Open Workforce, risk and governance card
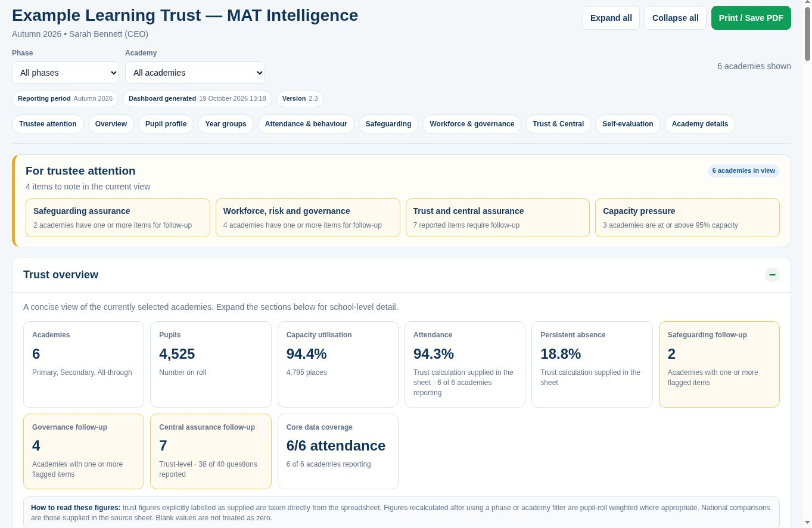The height and width of the screenshot is (528, 812). [x=308, y=218]
